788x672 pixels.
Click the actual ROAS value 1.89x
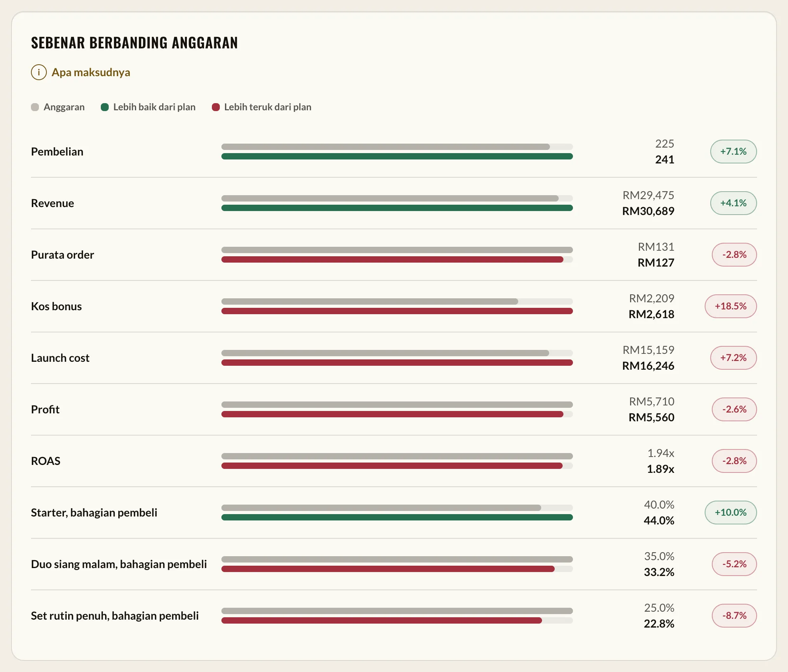661,469
